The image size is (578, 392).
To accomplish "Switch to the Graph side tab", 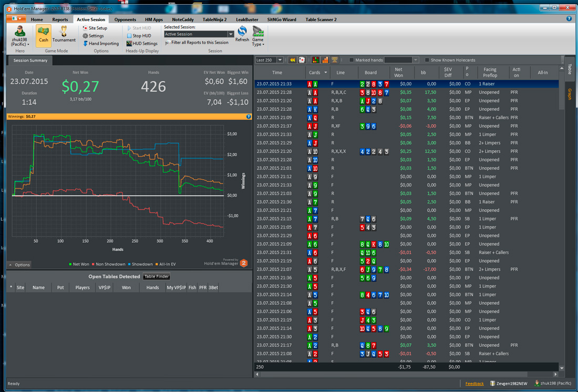I will tap(569, 95).
